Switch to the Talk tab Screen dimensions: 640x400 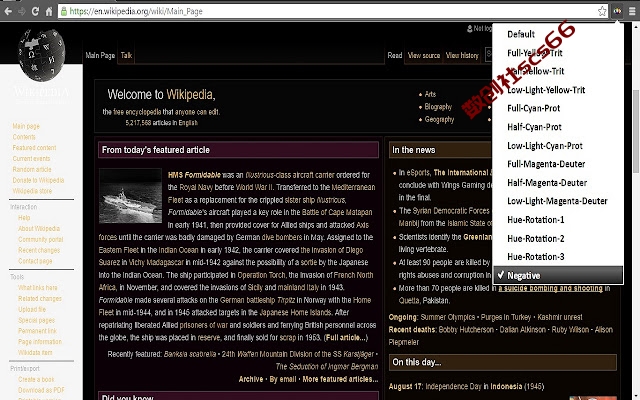(x=126, y=56)
